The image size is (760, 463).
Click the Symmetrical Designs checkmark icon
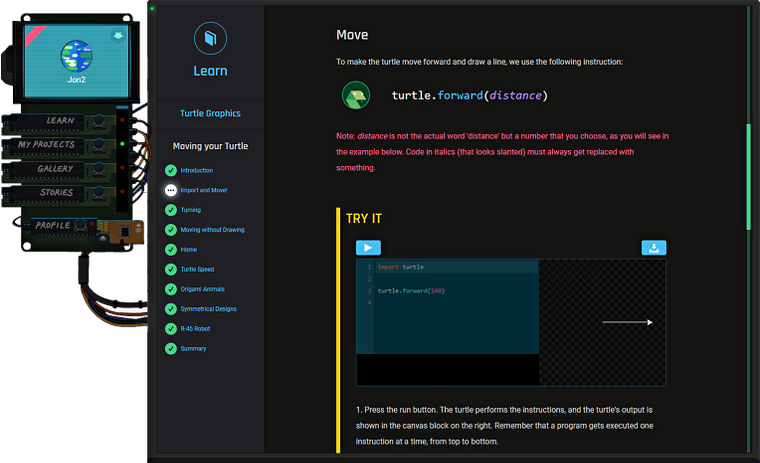[x=171, y=309]
